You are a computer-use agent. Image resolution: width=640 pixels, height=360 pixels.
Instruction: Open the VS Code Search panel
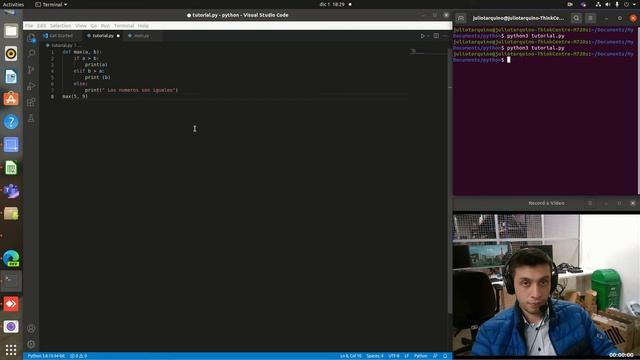[x=31, y=53]
